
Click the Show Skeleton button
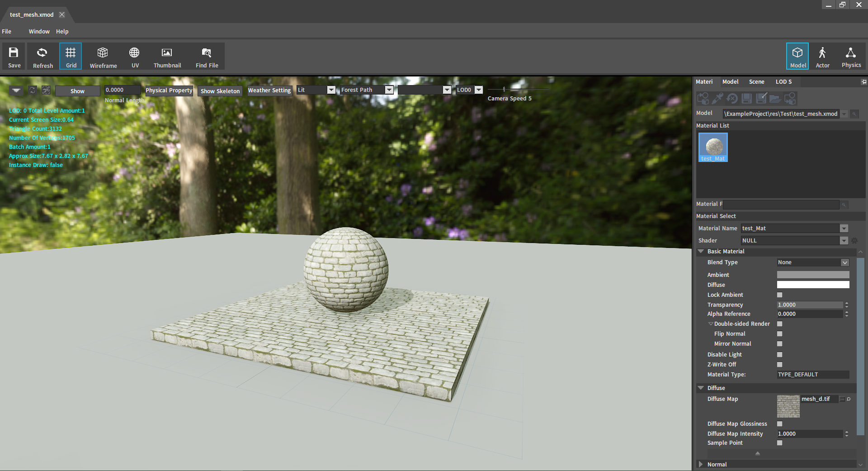[x=220, y=91]
